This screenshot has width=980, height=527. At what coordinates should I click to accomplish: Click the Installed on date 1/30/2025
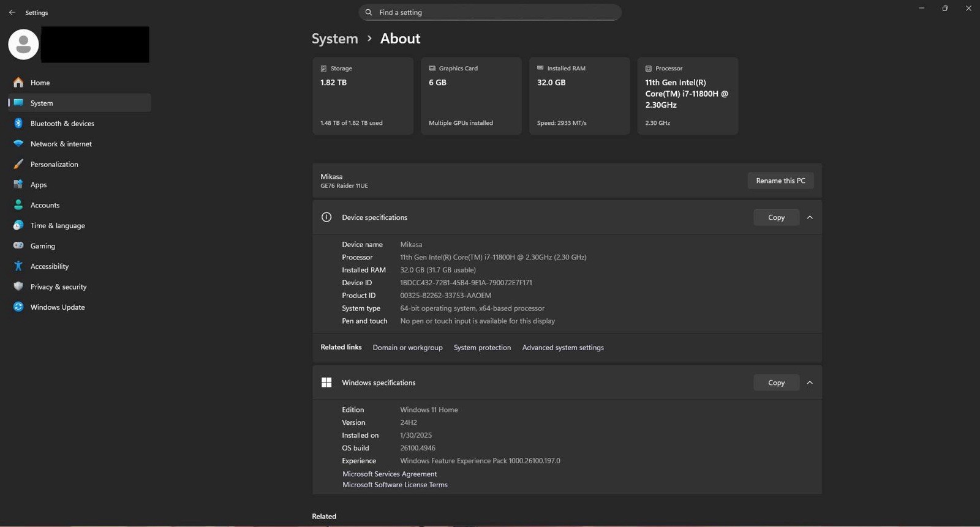coord(416,435)
